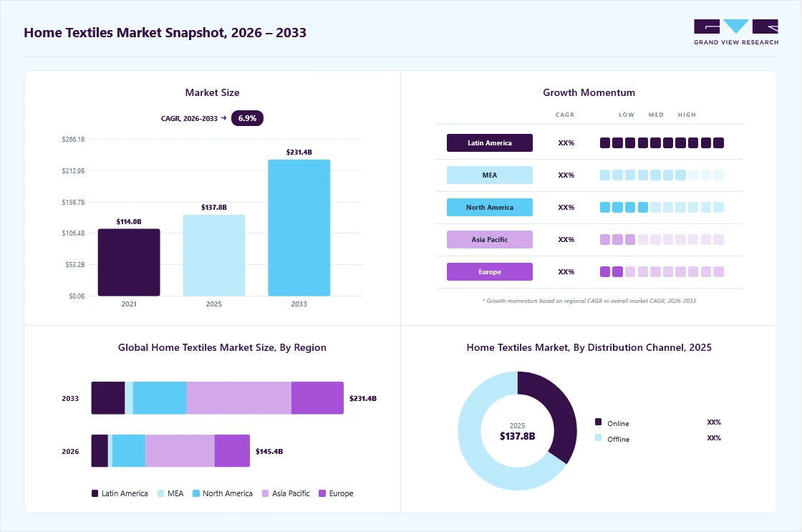Click the LOW column header

[x=627, y=115]
